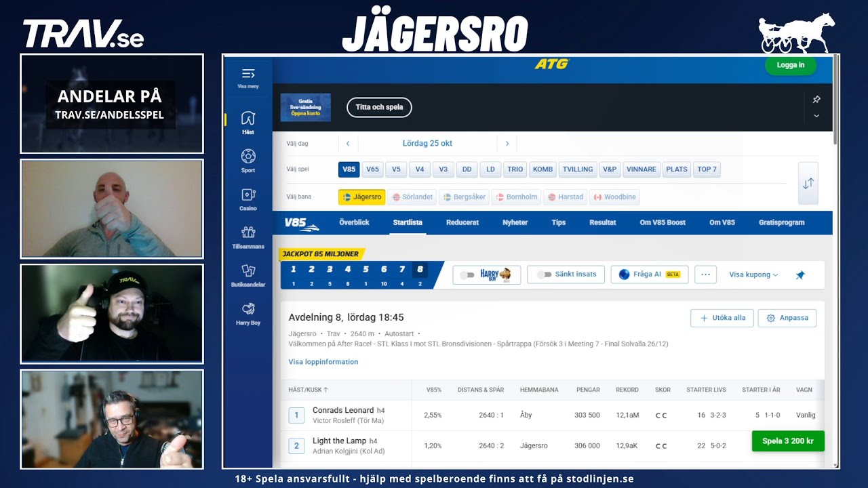Image resolution: width=868 pixels, height=488 pixels.
Task: Click the Gratis live-sändning thumbnail
Action: (x=306, y=108)
